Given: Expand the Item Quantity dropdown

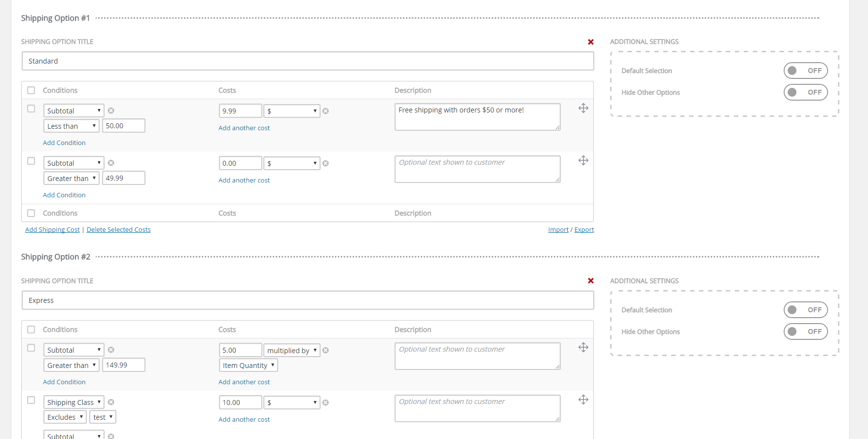Looking at the screenshot, I should click(x=248, y=366).
